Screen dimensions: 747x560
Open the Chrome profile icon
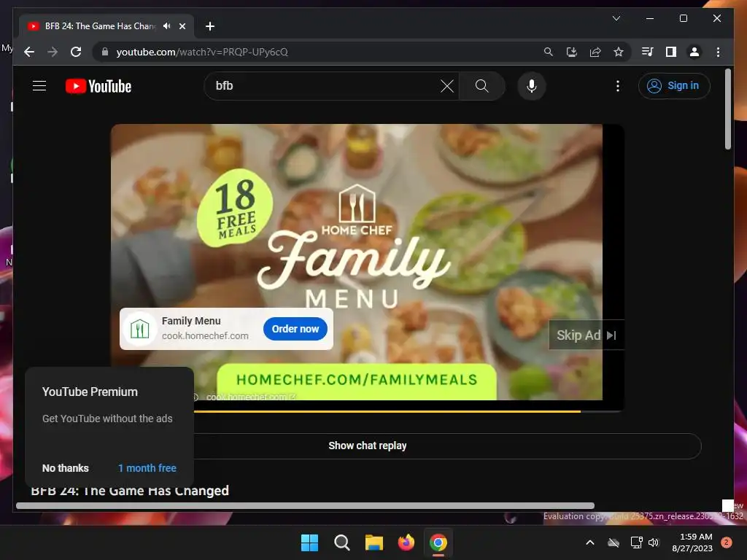point(694,52)
